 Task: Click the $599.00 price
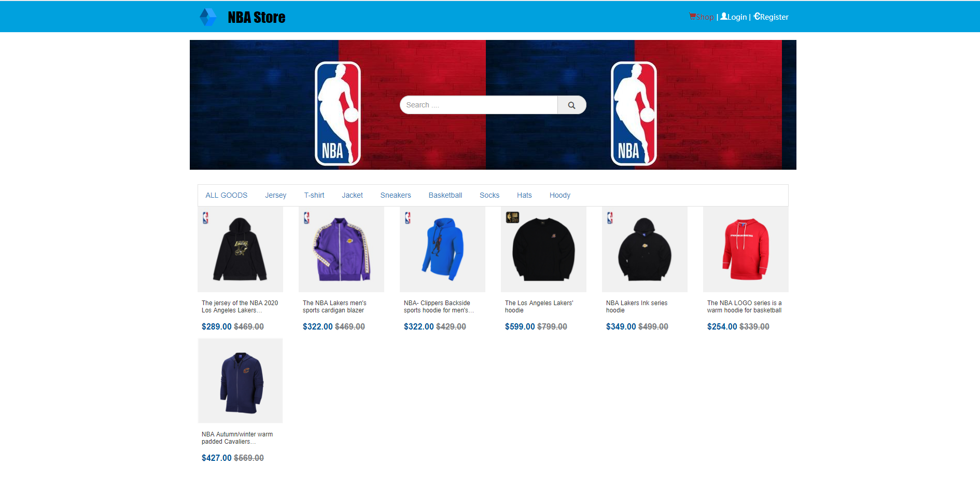[x=520, y=326]
